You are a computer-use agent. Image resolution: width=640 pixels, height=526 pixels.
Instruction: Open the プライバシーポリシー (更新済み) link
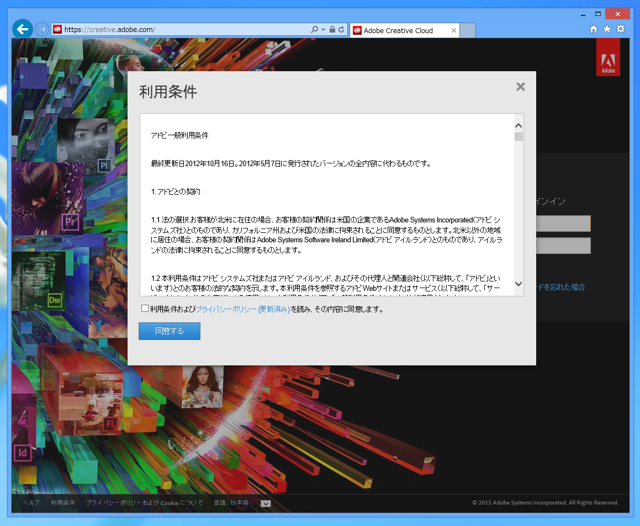pos(243,309)
